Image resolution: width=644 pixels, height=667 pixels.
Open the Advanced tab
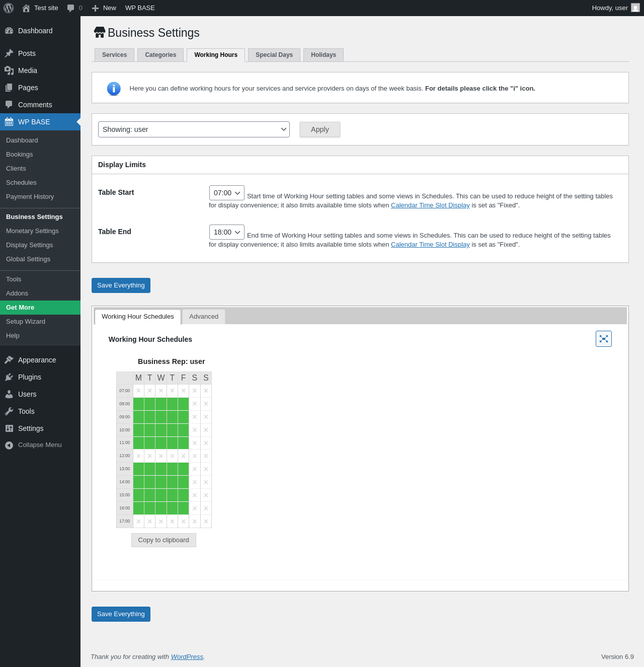click(204, 317)
